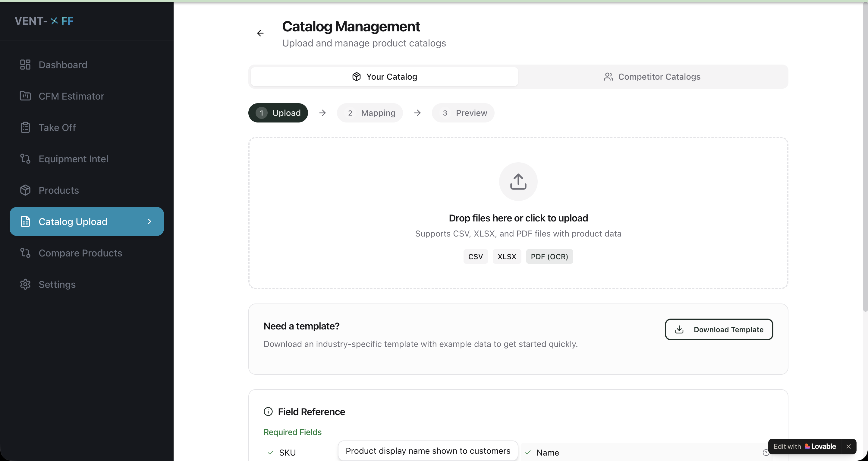This screenshot has height=461, width=868.
Task: Click the info icon next to Field Reference
Action: click(268, 412)
